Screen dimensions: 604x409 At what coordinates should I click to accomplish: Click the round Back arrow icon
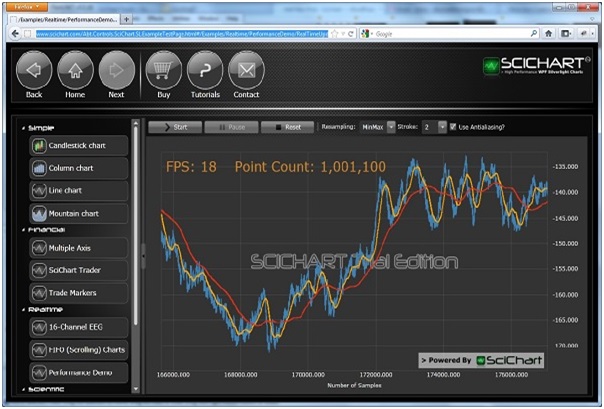click(x=34, y=70)
